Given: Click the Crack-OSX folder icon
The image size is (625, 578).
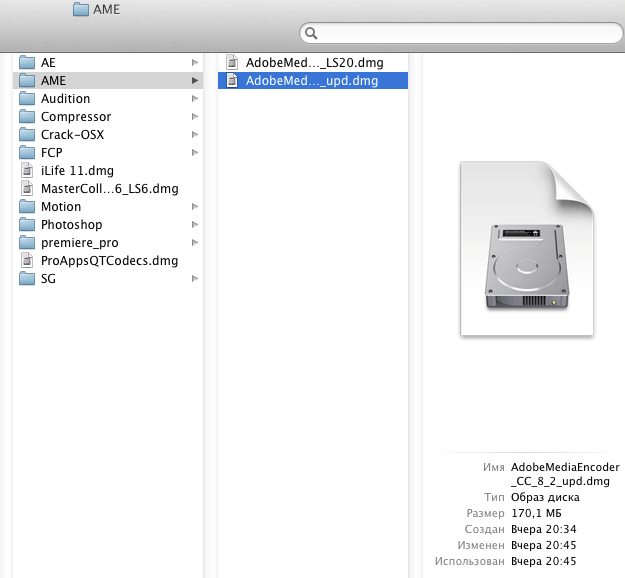Looking at the screenshot, I should [x=27, y=135].
